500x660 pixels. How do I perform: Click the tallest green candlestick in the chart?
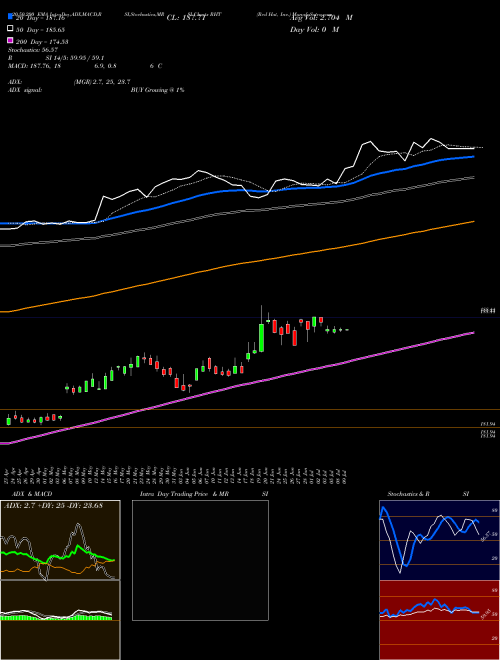coord(261,338)
